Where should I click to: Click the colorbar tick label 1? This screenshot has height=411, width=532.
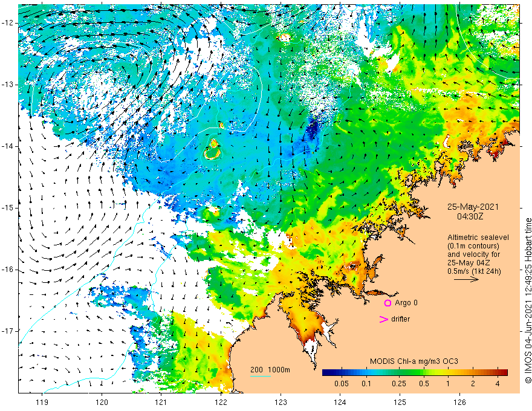click(448, 384)
